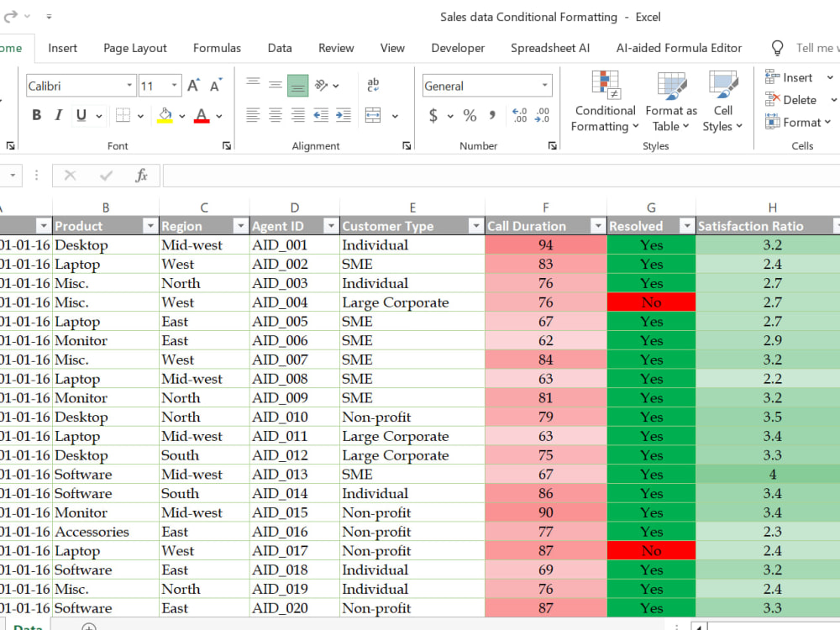The image size is (840, 630).
Task: Open Number dialog launcher
Action: 553,145
